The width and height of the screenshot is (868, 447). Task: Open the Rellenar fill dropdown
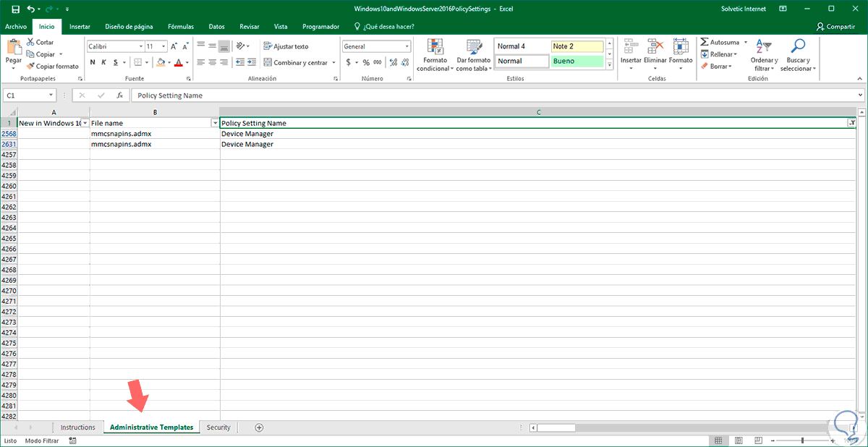(x=719, y=54)
